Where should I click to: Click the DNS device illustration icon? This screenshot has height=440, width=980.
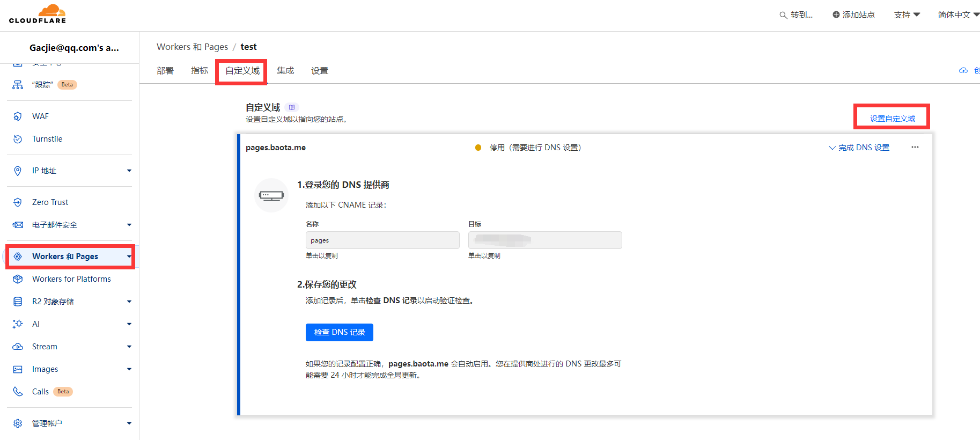271,195
